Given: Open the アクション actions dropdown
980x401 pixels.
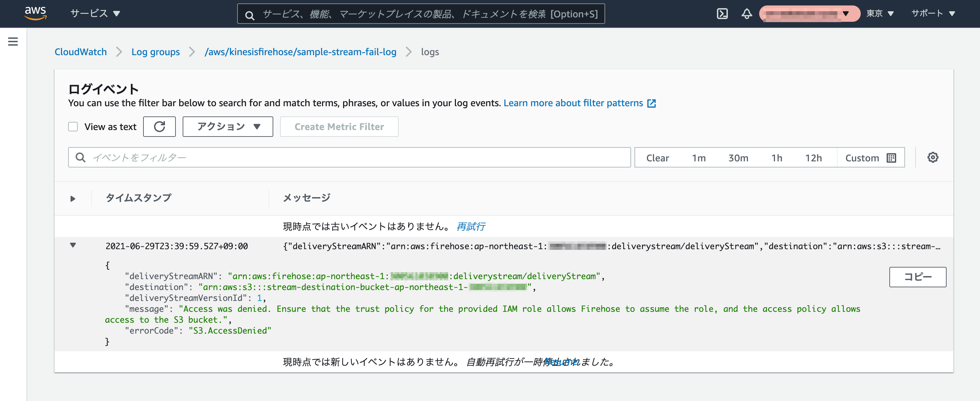Looking at the screenshot, I should pos(228,127).
